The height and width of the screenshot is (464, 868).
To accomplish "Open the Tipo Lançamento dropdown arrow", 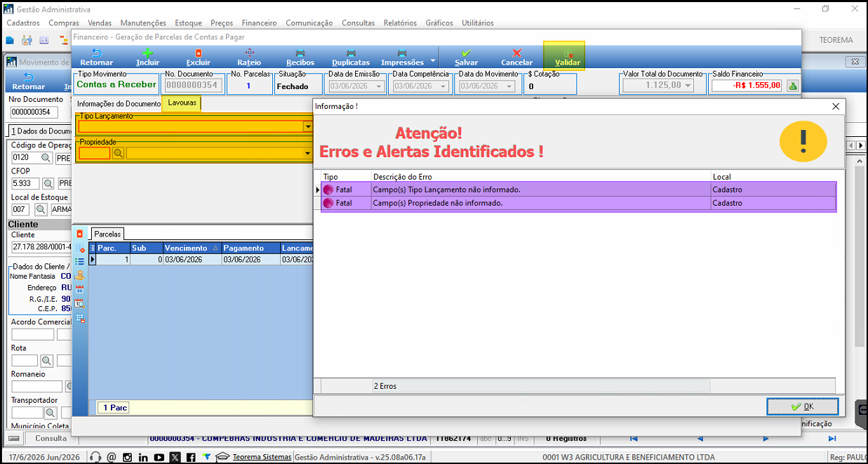I will point(307,126).
